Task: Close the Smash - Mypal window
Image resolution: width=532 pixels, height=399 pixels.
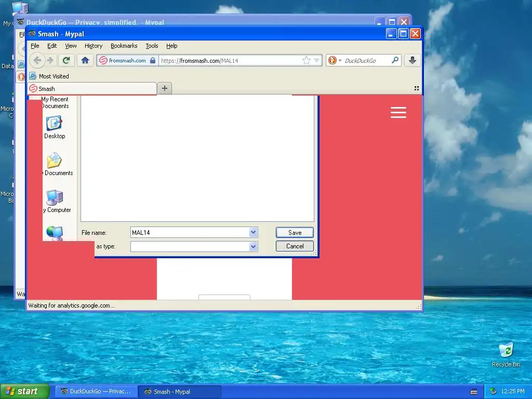Action: click(x=415, y=34)
